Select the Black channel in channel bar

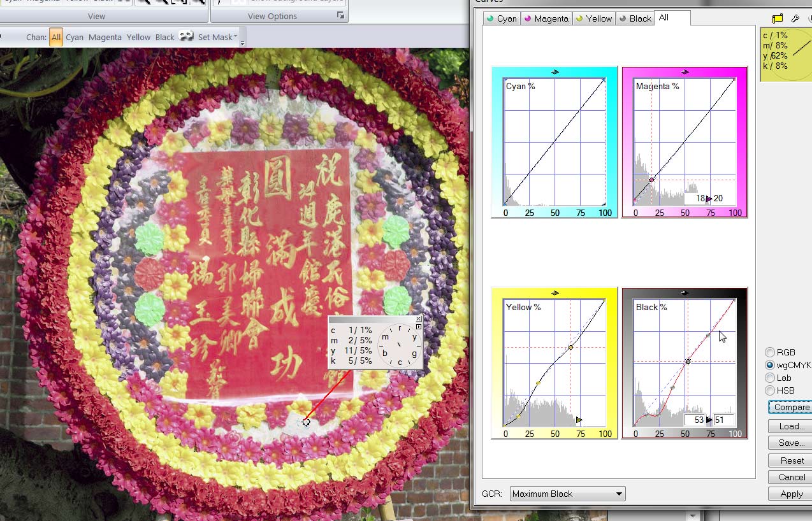point(165,37)
